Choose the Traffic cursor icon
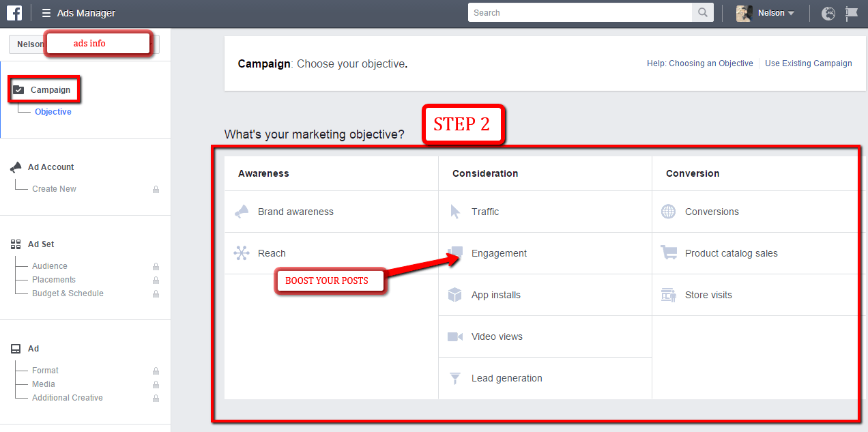868x432 pixels. 455,212
